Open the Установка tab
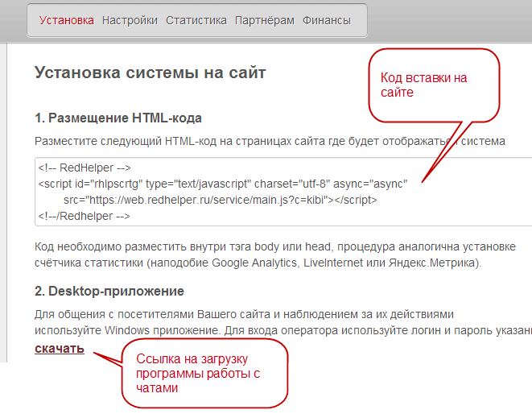The width and height of the screenshot is (532, 418). tap(67, 20)
